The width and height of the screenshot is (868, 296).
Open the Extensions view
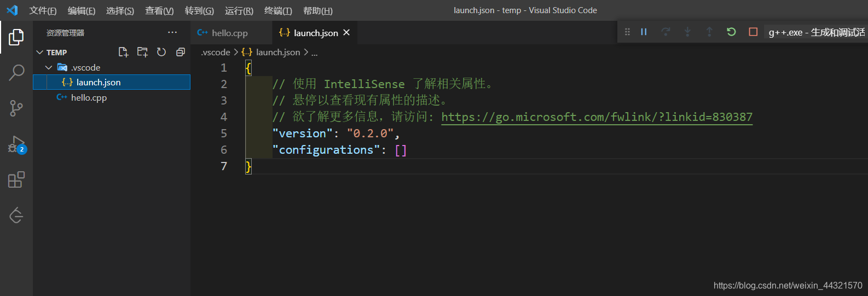[16, 179]
